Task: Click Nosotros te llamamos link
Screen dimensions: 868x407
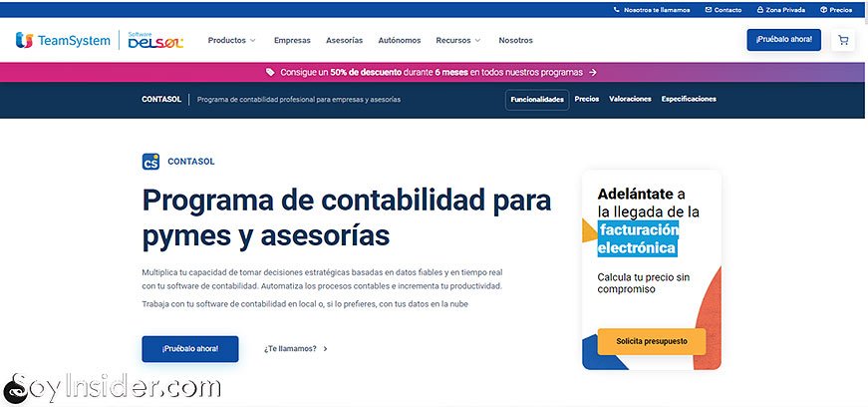Action: point(657,10)
